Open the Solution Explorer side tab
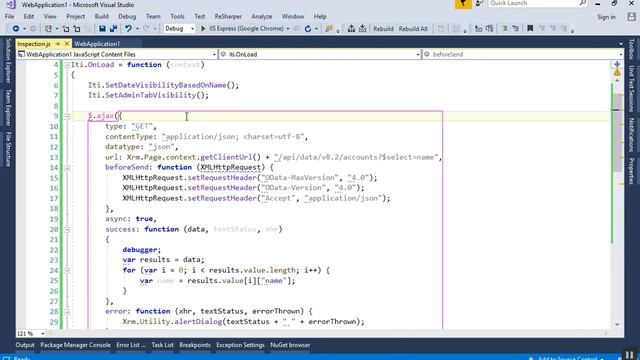Viewport: 640px width, 360px height. click(x=8, y=61)
